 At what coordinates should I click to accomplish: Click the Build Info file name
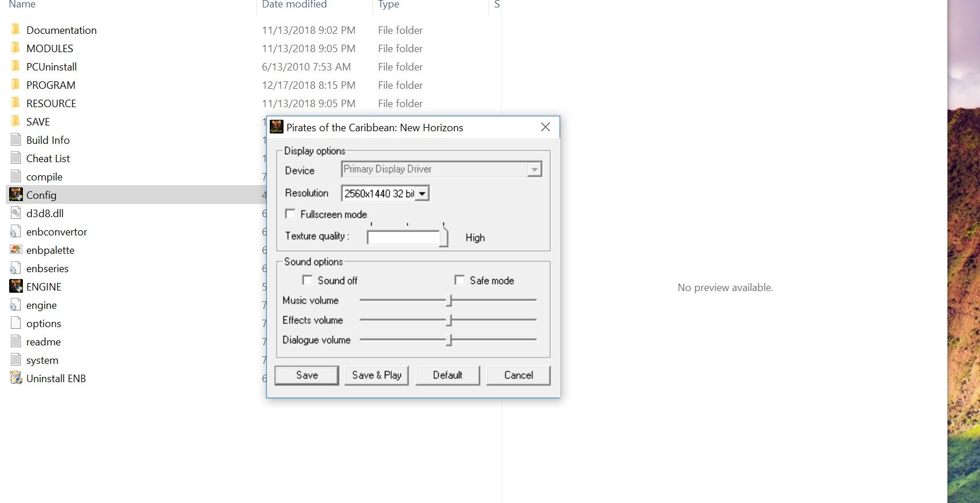(48, 140)
